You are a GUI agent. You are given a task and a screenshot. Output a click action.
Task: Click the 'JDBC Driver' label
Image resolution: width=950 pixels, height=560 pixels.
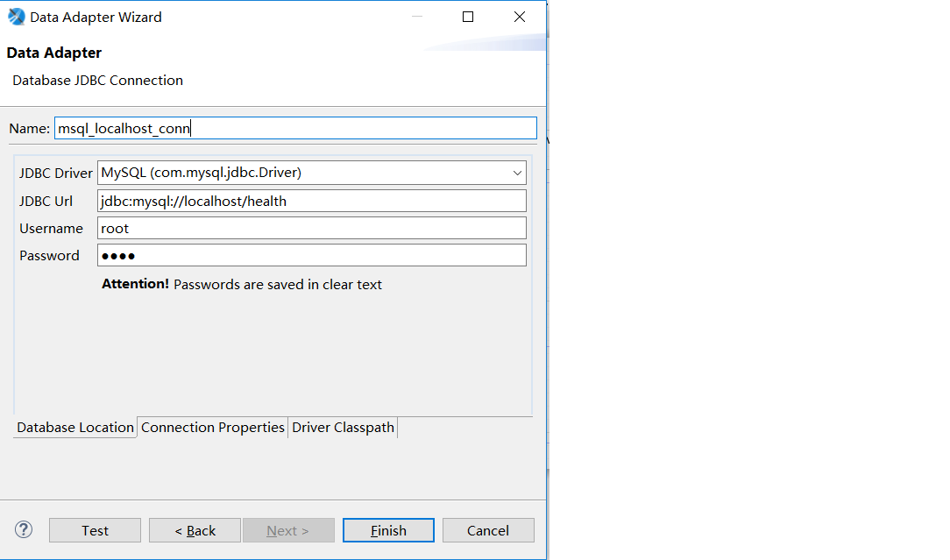pos(56,174)
